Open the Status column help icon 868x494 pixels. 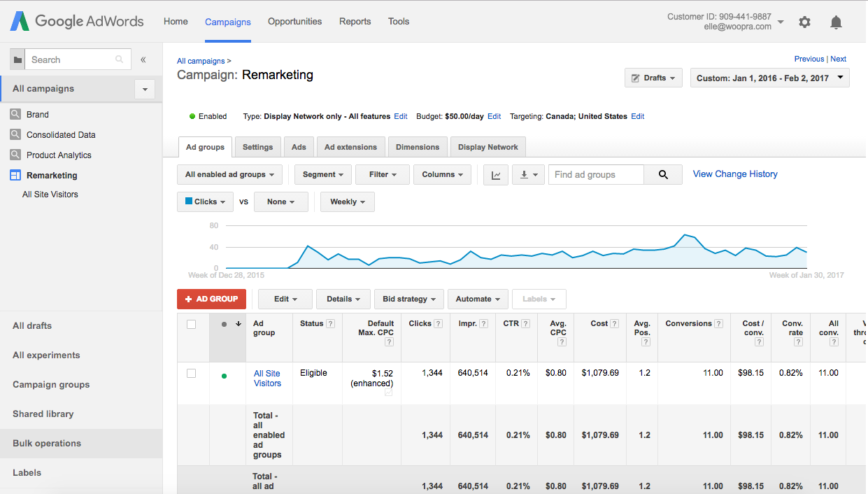pos(330,324)
